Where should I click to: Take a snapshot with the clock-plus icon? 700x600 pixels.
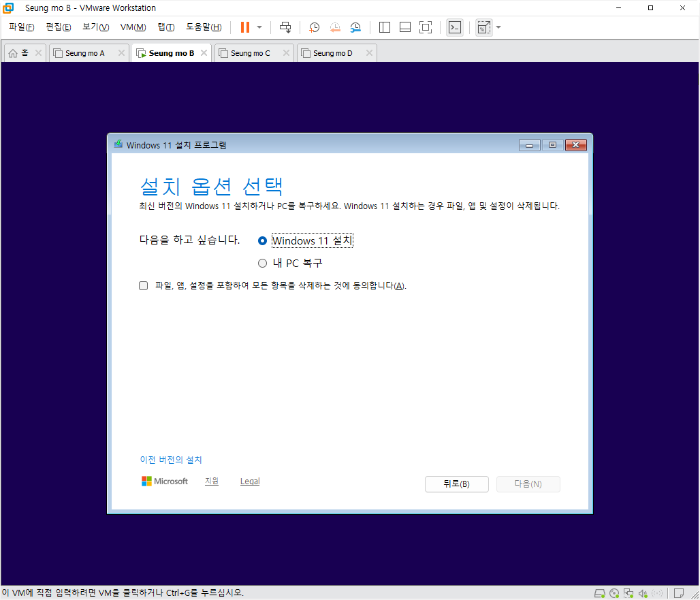tap(315, 27)
